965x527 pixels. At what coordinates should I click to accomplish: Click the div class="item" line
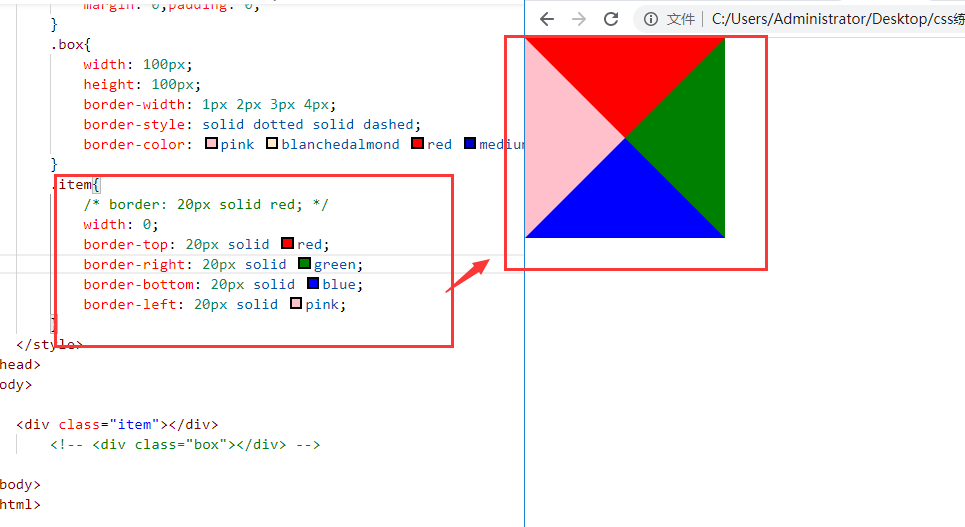[117, 425]
